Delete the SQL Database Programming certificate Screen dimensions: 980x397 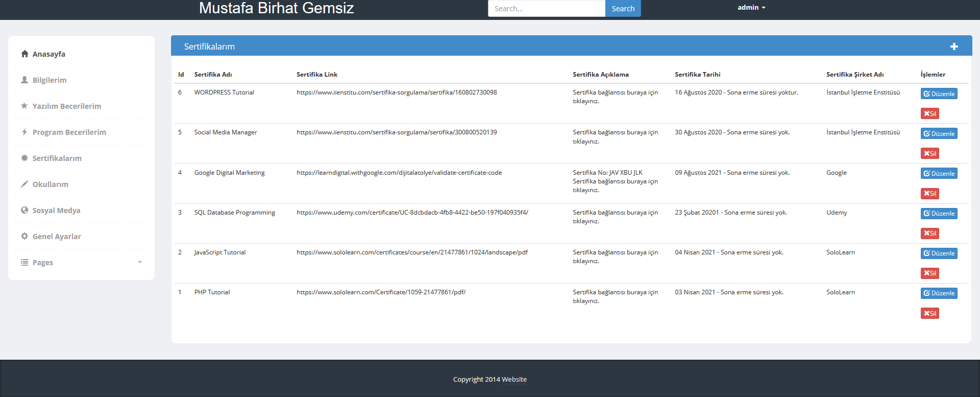pyautogui.click(x=929, y=233)
